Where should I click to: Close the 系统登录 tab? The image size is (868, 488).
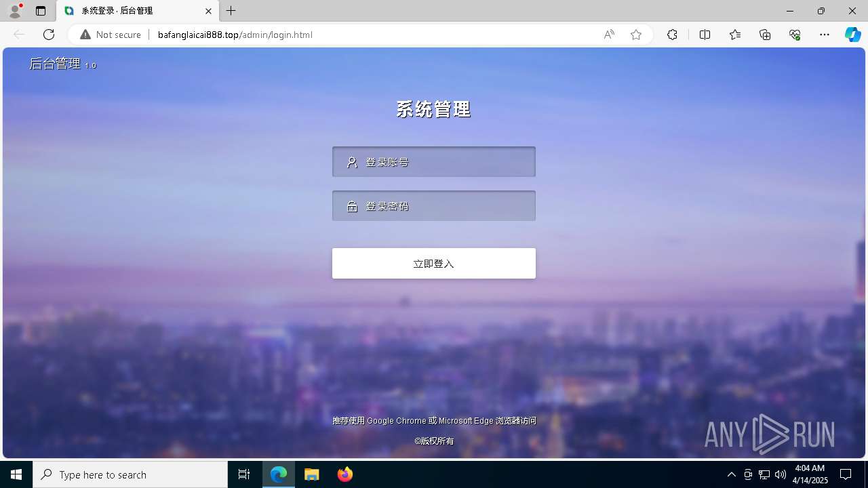[209, 11]
